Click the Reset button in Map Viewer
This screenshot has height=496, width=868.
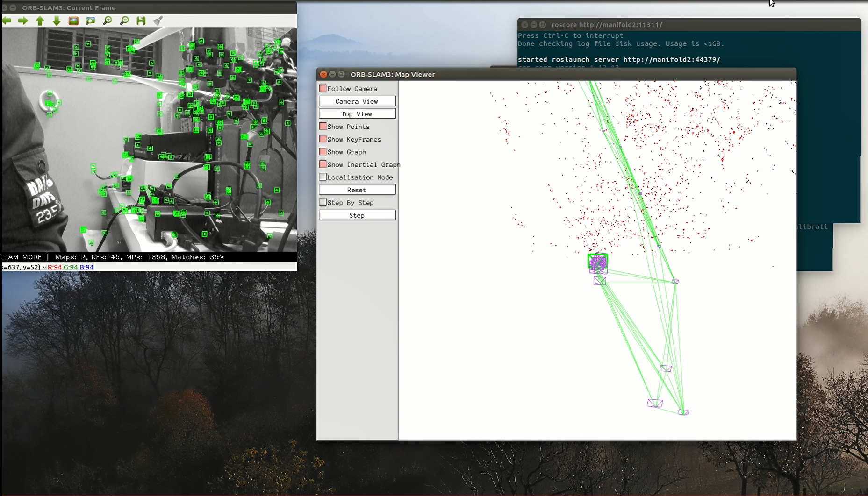[x=357, y=190]
